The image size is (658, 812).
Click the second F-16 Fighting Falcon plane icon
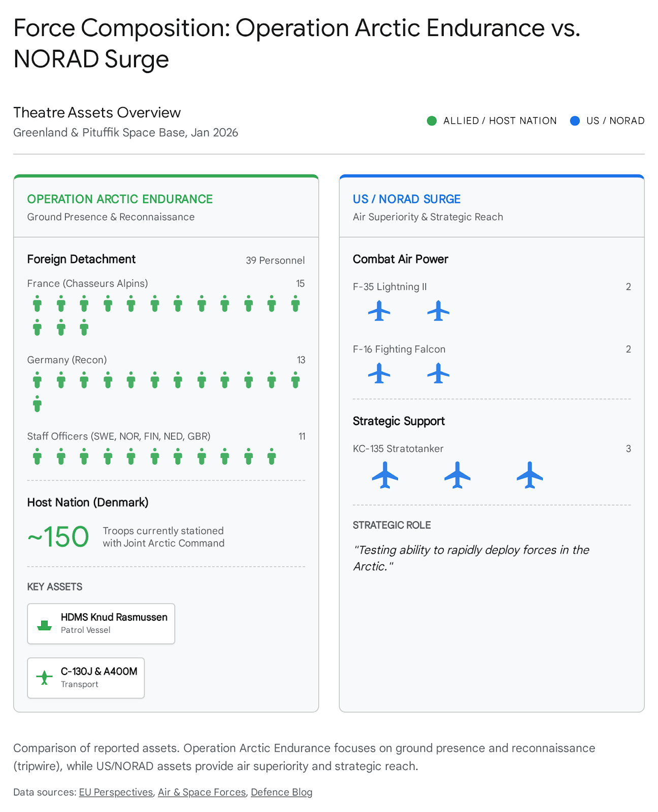(438, 374)
